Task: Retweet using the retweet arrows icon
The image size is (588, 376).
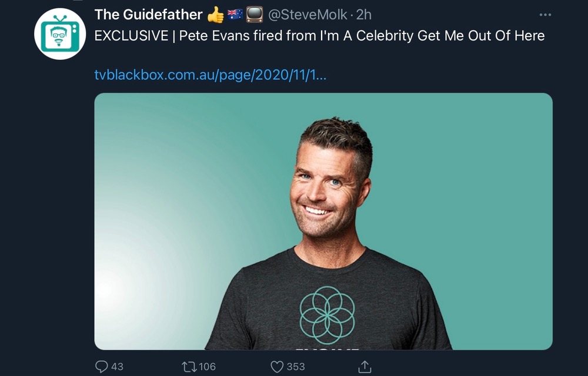Action: pos(189,366)
